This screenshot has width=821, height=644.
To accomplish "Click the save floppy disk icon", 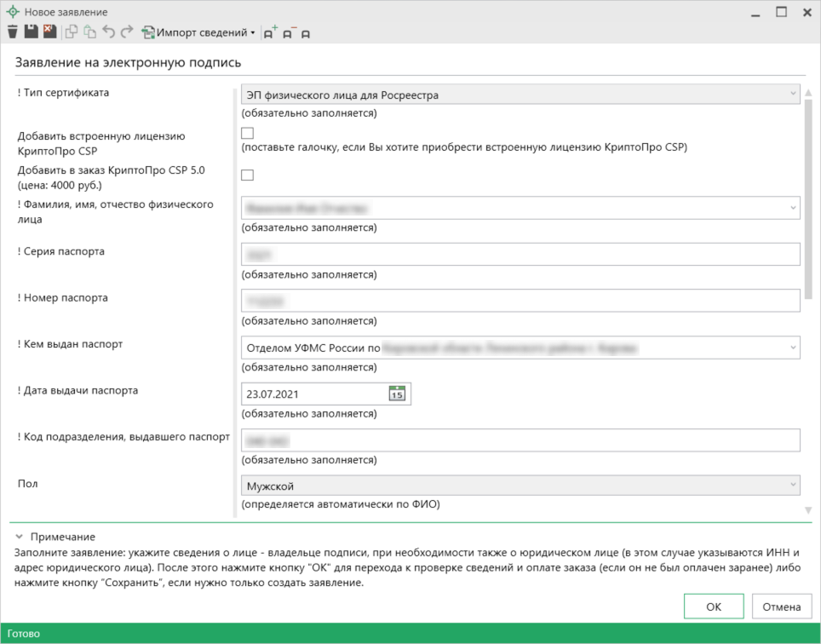I will click(x=32, y=32).
